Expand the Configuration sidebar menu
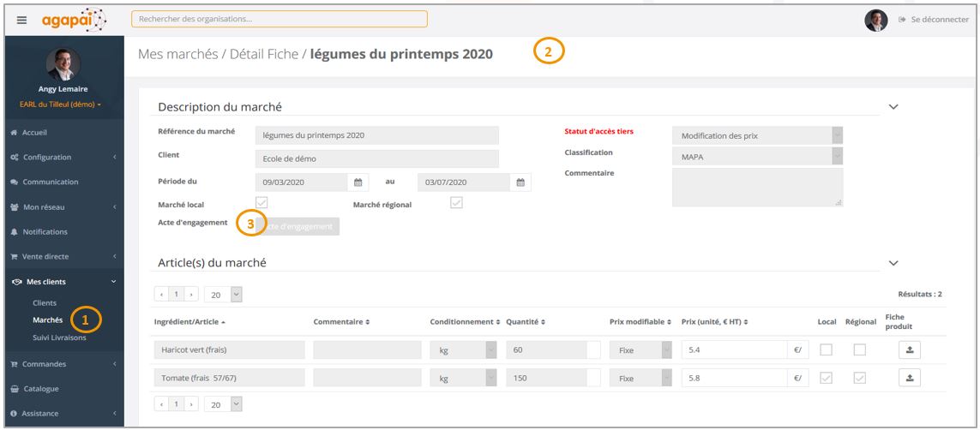The width and height of the screenshot is (980, 430). point(63,158)
